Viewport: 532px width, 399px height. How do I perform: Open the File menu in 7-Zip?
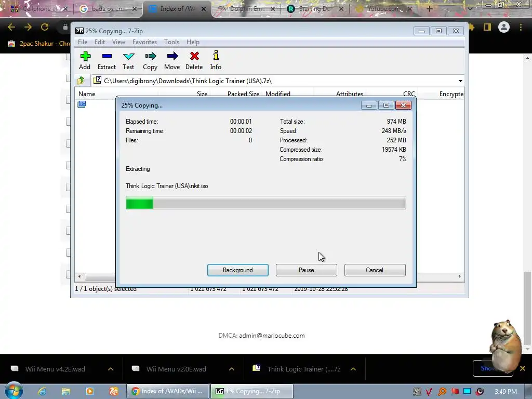(83, 42)
